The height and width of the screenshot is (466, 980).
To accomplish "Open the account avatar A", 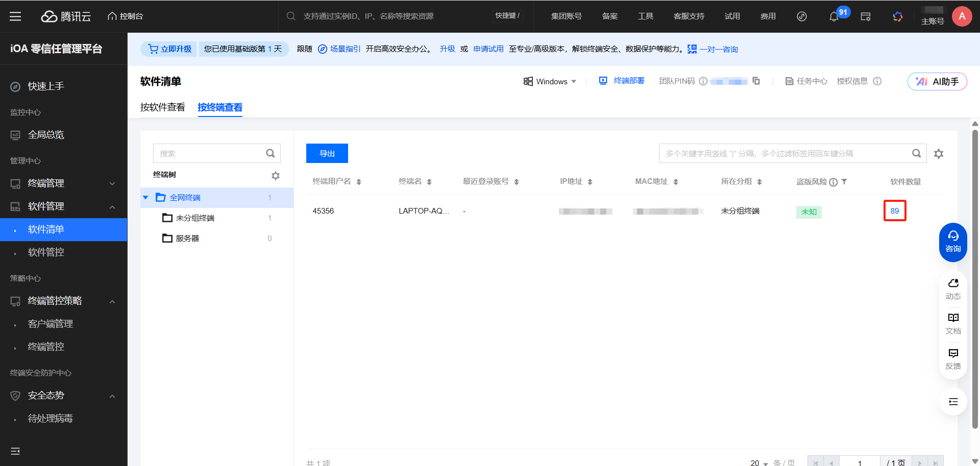I will pyautogui.click(x=962, y=16).
